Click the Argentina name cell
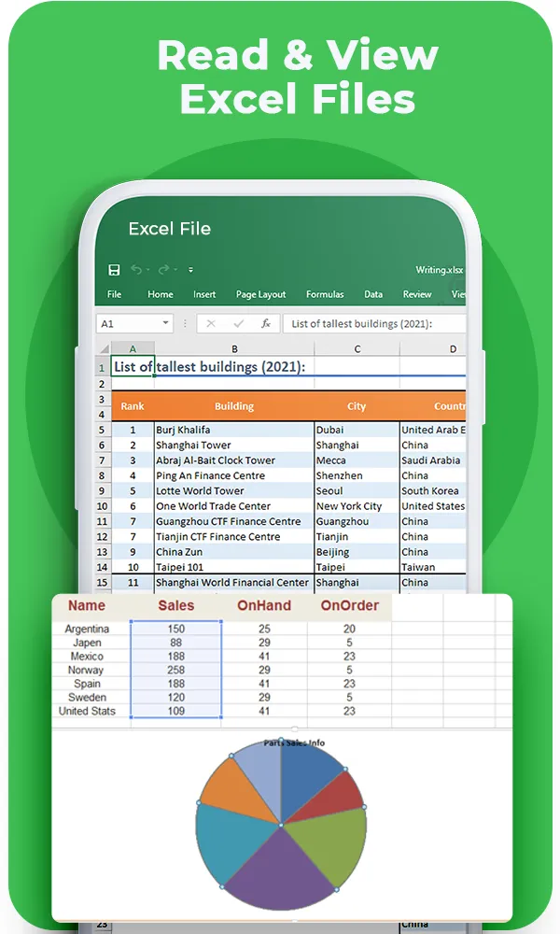The height and width of the screenshot is (934, 560). 87,629
